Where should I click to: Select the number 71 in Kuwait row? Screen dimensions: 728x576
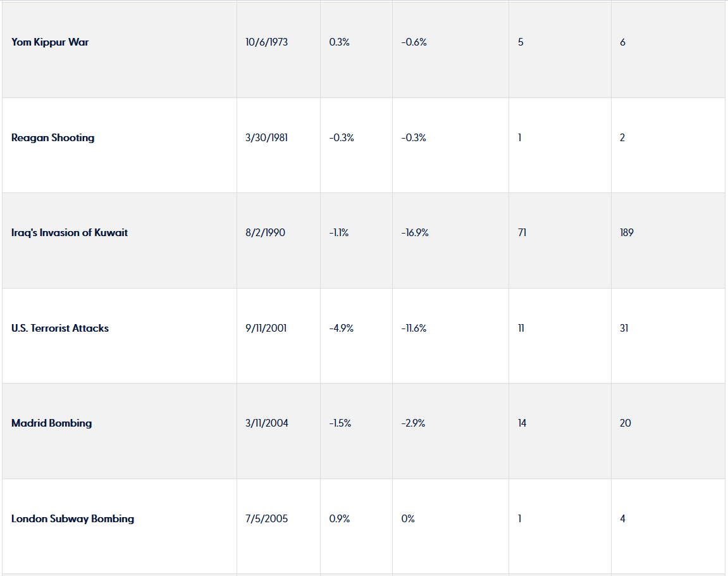pyautogui.click(x=522, y=233)
